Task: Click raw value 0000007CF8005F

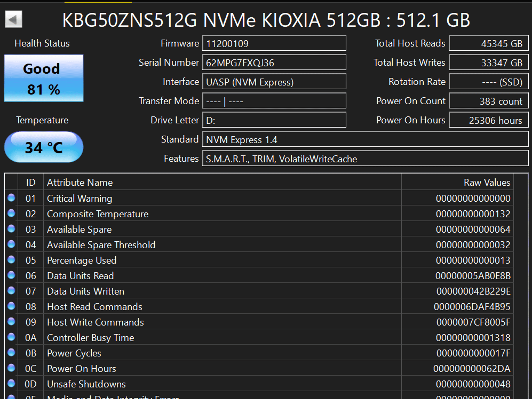Action: (x=473, y=322)
